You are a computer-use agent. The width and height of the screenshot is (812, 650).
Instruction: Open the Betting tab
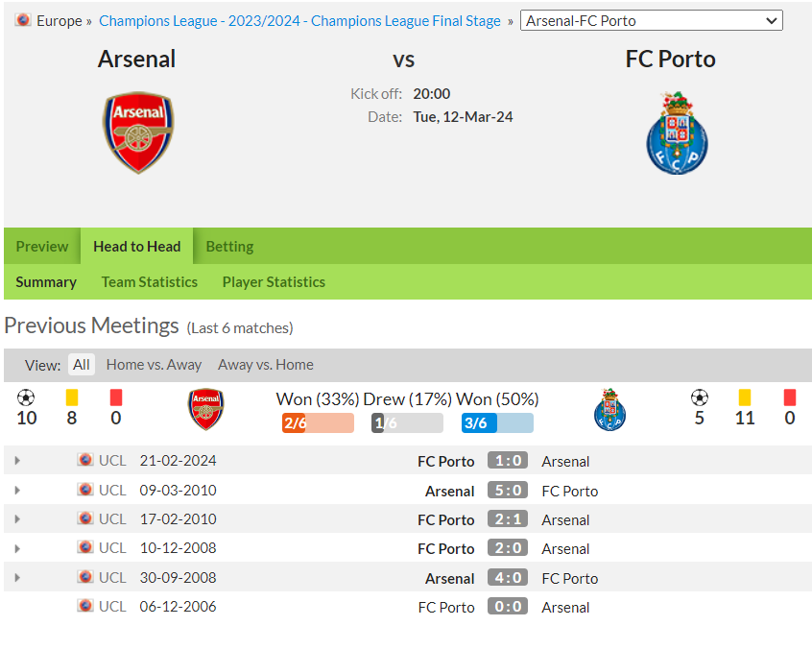pos(230,247)
